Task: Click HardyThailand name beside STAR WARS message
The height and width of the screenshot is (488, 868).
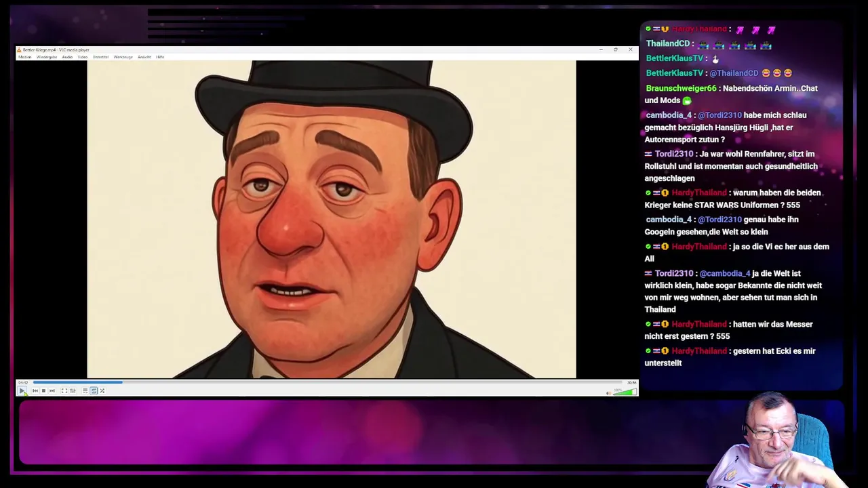Action: [x=698, y=193]
